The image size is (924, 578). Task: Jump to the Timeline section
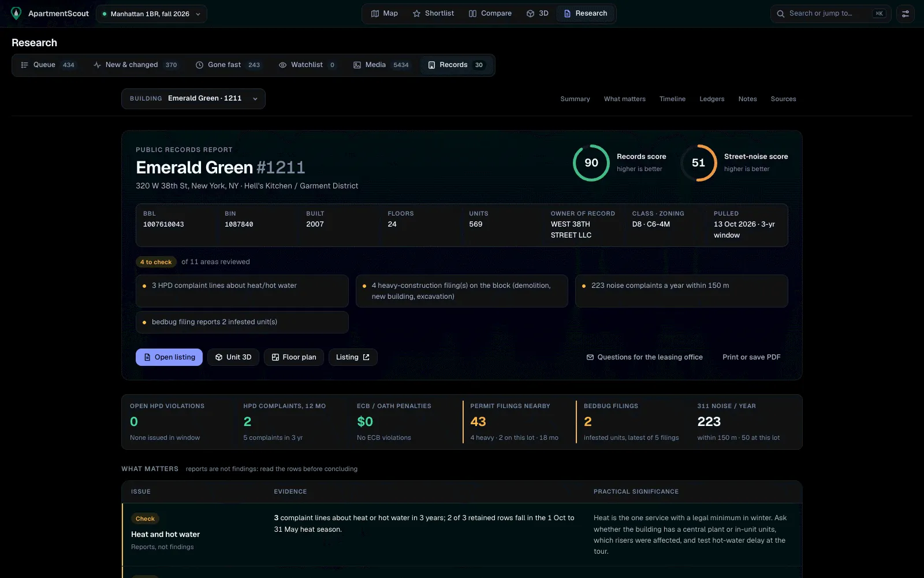pyautogui.click(x=672, y=99)
